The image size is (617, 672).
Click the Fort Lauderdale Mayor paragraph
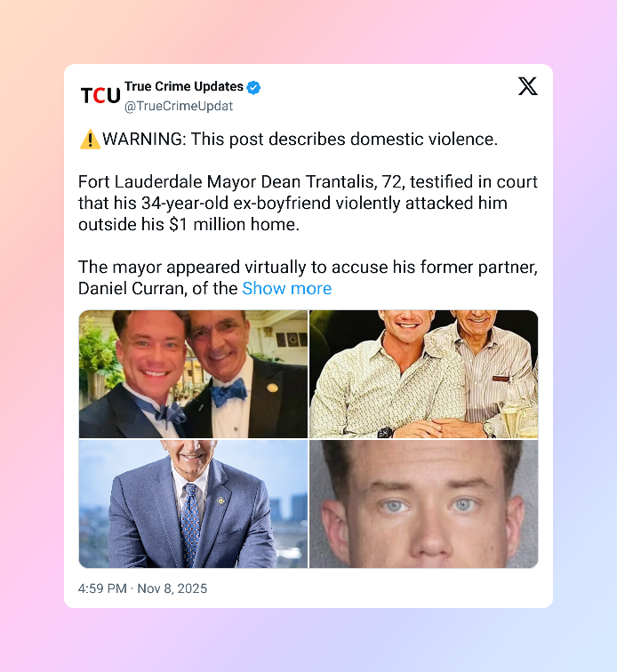tap(308, 204)
